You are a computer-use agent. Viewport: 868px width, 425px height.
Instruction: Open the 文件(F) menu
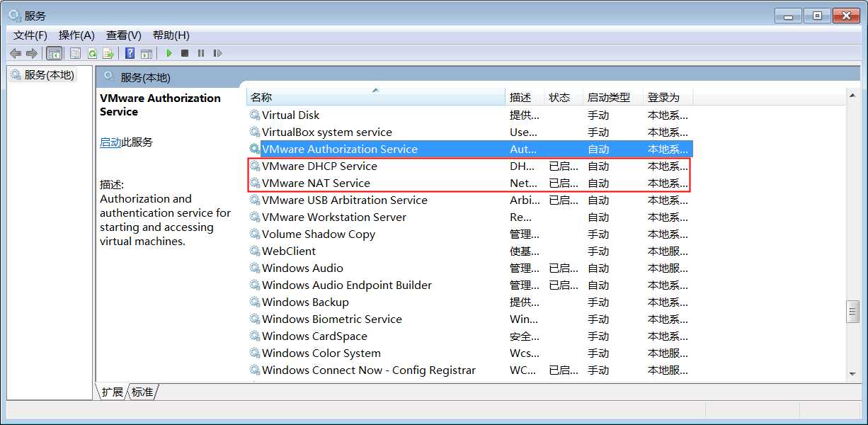[x=30, y=35]
